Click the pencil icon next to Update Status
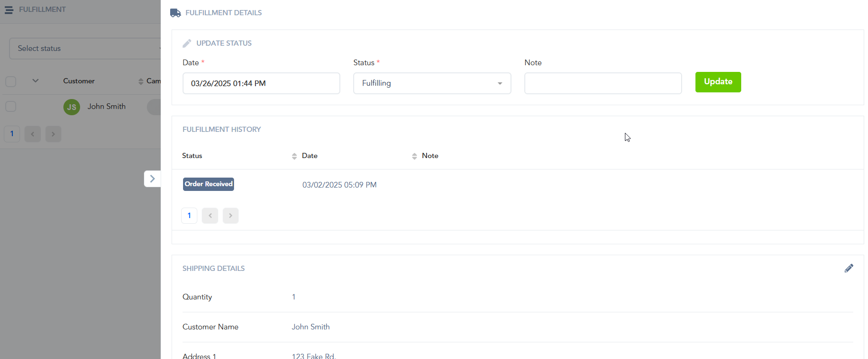The height and width of the screenshot is (359, 868). point(187,43)
